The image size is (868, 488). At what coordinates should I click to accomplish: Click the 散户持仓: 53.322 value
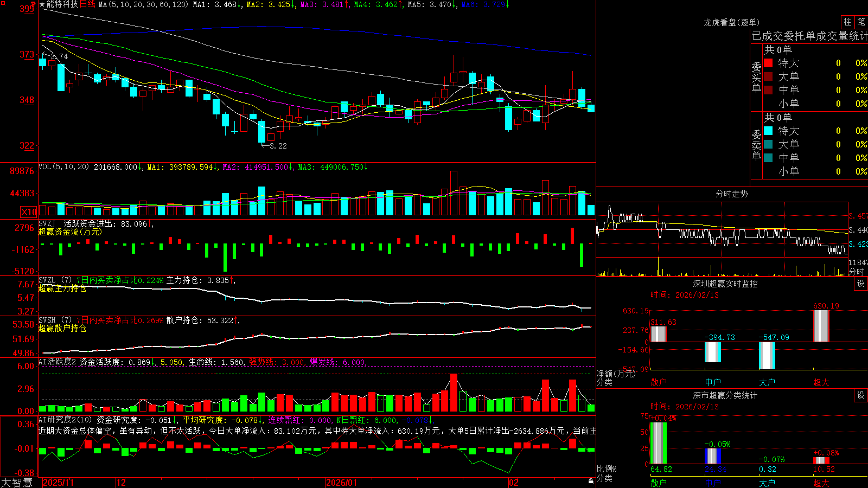click(x=200, y=320)
